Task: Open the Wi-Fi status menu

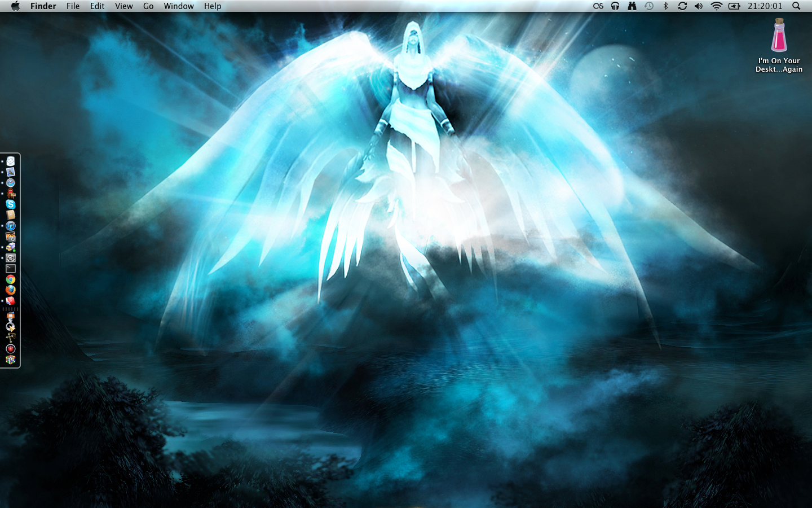Action: point(716,6)
